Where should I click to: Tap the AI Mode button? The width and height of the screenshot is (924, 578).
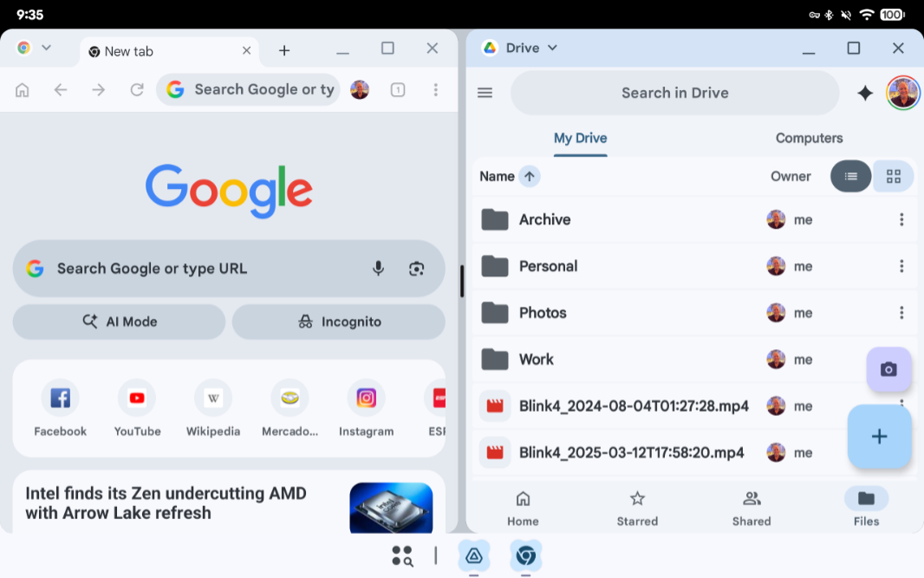(119, 321)
